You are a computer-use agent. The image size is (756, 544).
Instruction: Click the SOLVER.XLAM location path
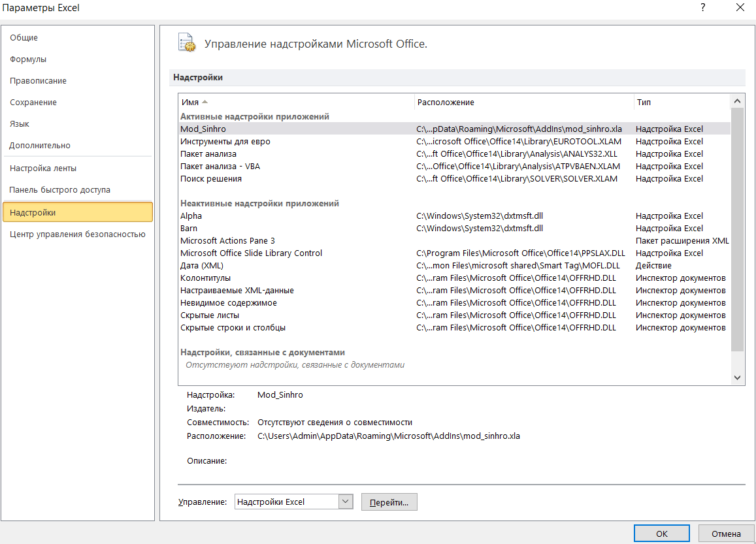coord(517,179)
